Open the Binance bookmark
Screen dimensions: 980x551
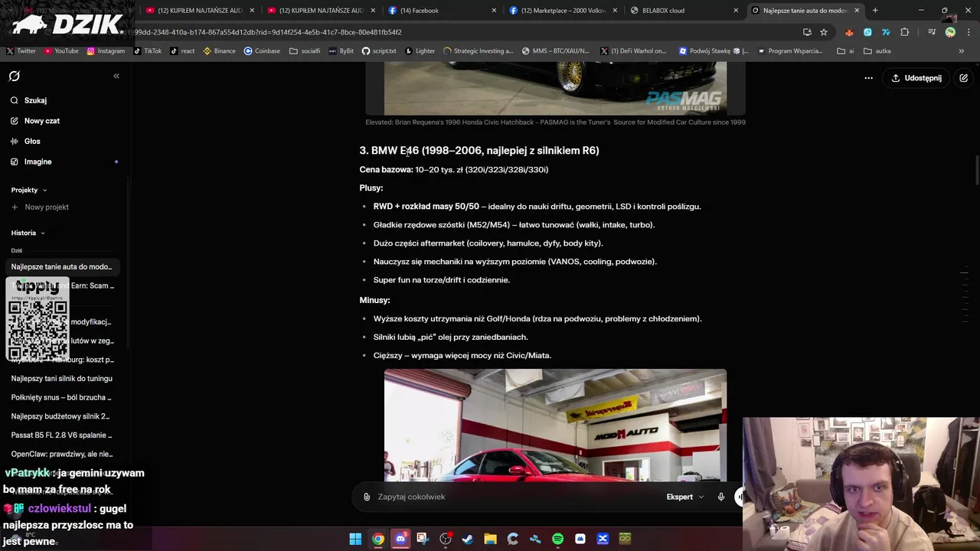coord(219,51)
